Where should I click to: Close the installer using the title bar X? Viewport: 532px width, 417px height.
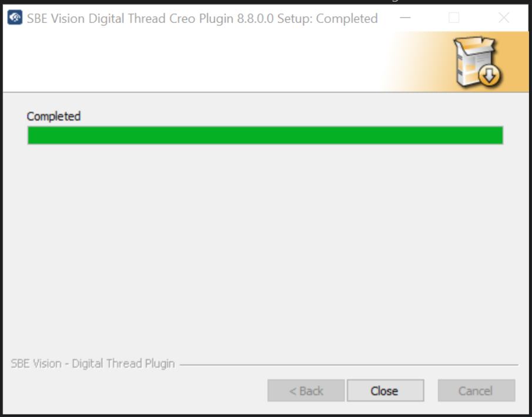coord(504,18)
